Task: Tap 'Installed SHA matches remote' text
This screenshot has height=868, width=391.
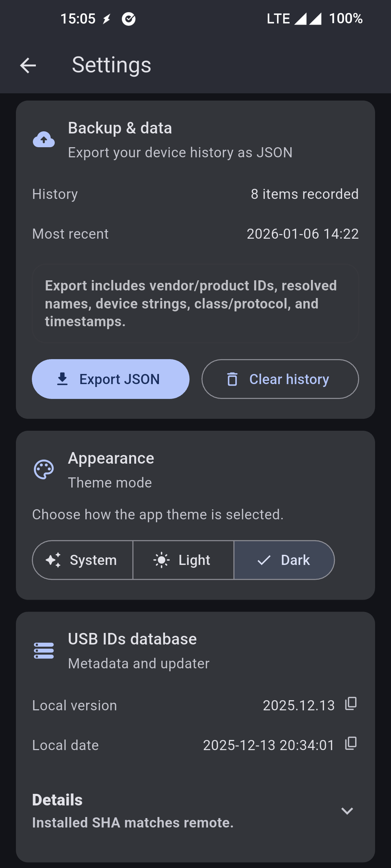Action: [133, 823]
